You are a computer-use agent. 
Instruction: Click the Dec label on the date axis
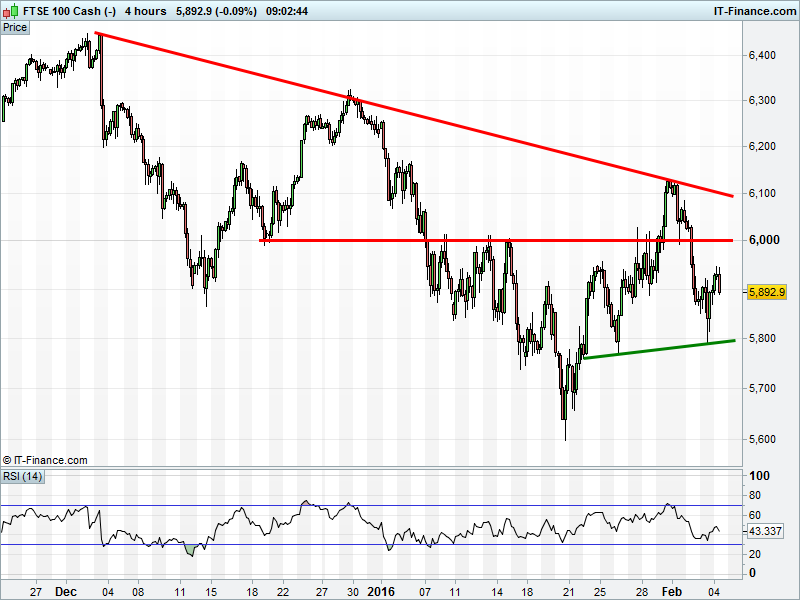[x=66, y=591]
